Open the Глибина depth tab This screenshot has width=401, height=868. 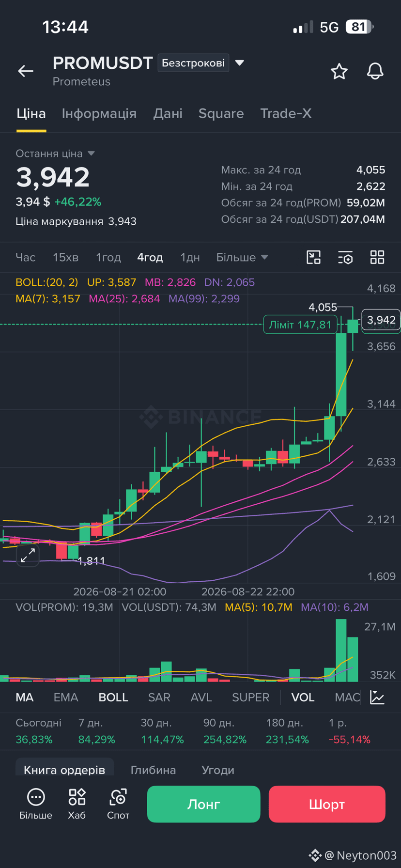pos(154,770)
